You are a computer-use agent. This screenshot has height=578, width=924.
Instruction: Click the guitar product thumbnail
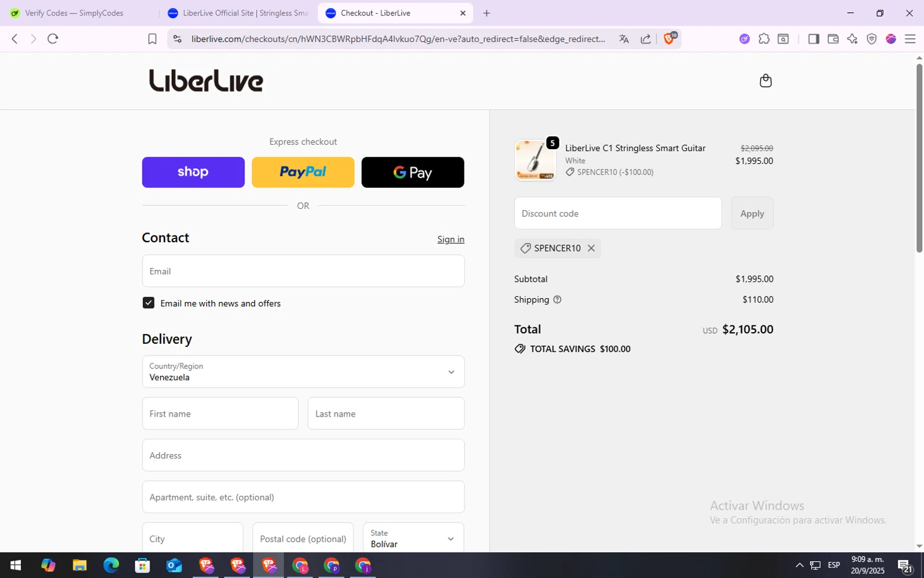click(x=535, y=160)
